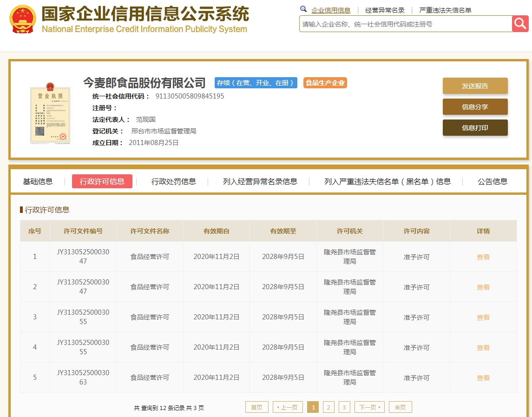Click 有效期自 column header
The height and width of the screenshot is (417, 532).
pyautogui.click(x=217, y=231)
